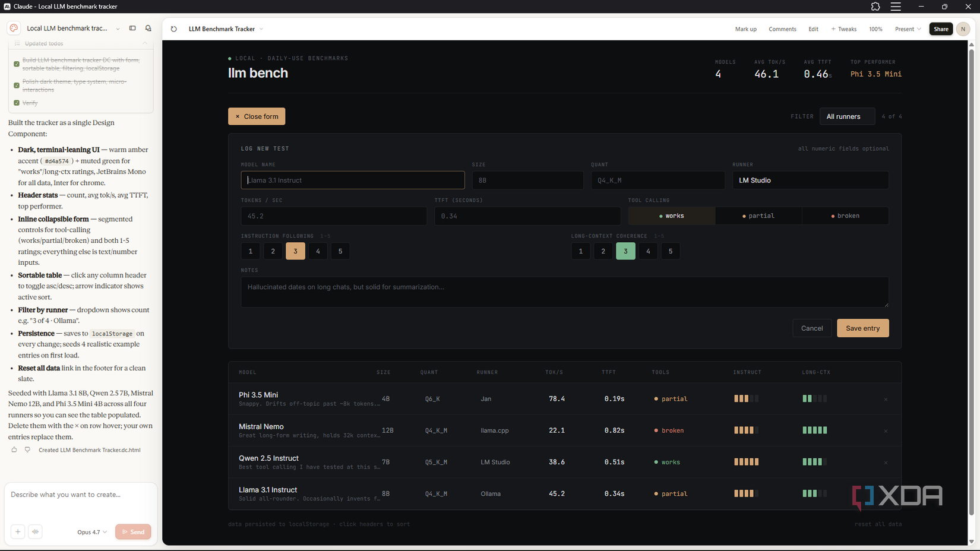Sort table by TOK/S column header
The image size is (980, 551).
(x=554, y=372)
